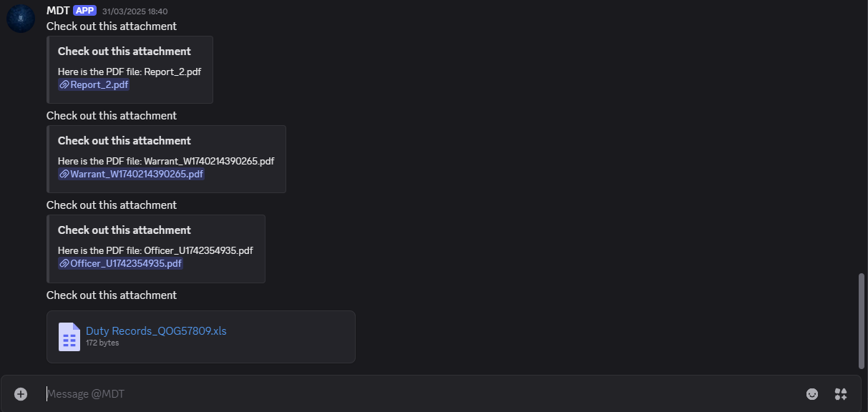Viewport: 868px width, 412px height.
Task: Click the embed title Check out this attachment
Action: 123,51
